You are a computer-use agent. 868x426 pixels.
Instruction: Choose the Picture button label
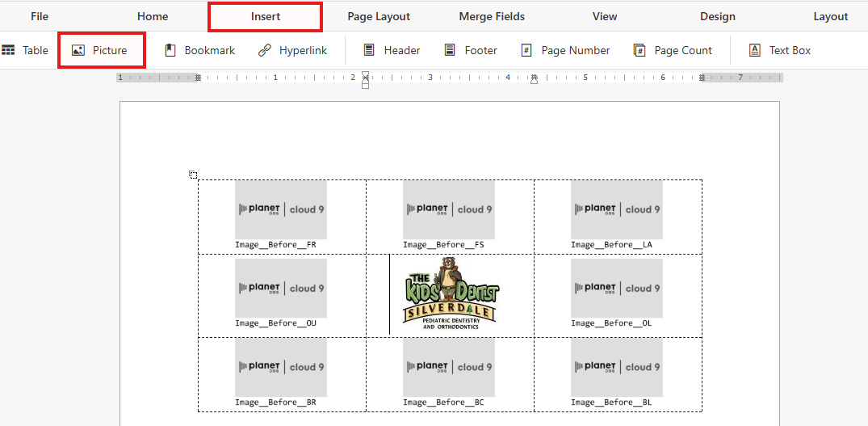point(110,50)
